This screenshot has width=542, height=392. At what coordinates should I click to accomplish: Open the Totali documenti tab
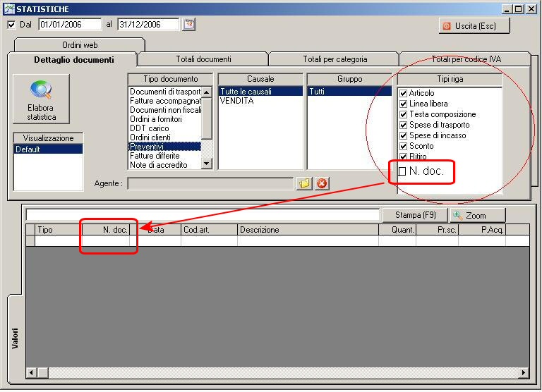click(x=203, y=59)
